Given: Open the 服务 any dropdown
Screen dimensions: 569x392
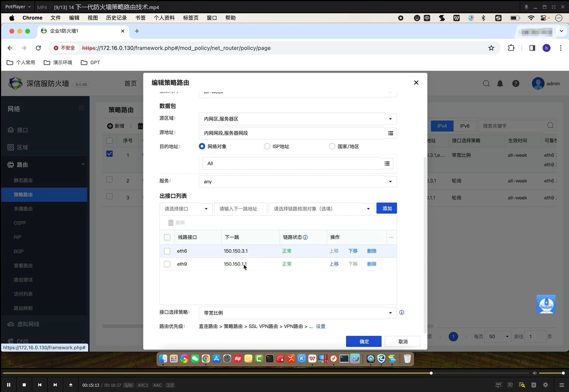Looking at the screenshot, I should pos(390,181).
